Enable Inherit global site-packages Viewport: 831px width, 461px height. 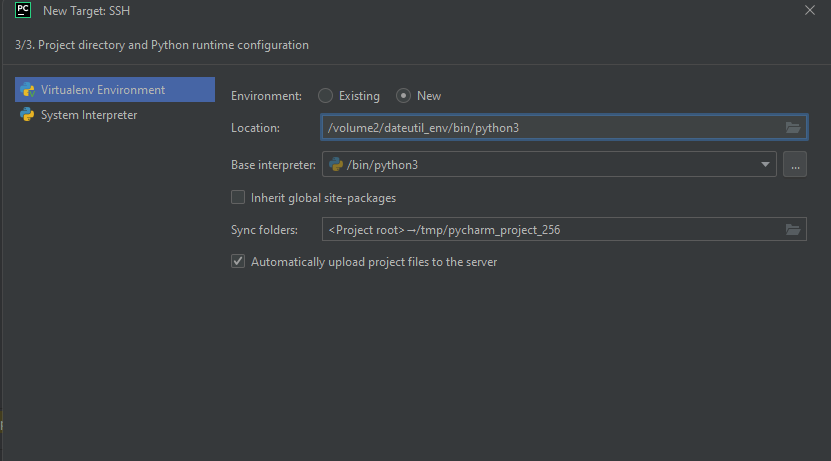point(238,198)
